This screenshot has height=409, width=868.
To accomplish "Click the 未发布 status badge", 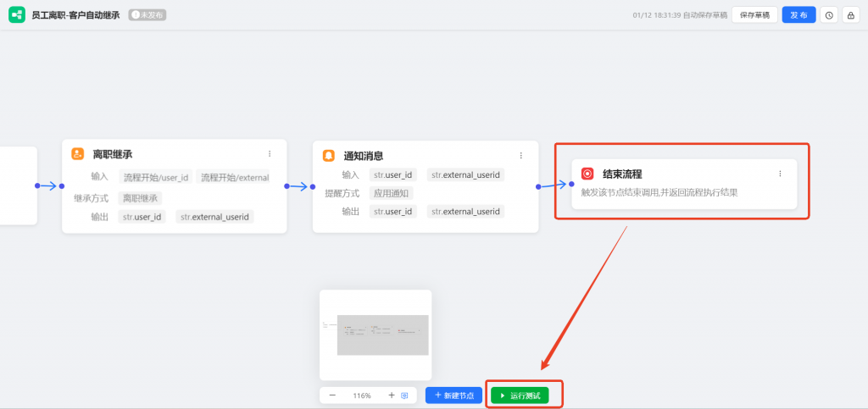I will tap(147, 15).
